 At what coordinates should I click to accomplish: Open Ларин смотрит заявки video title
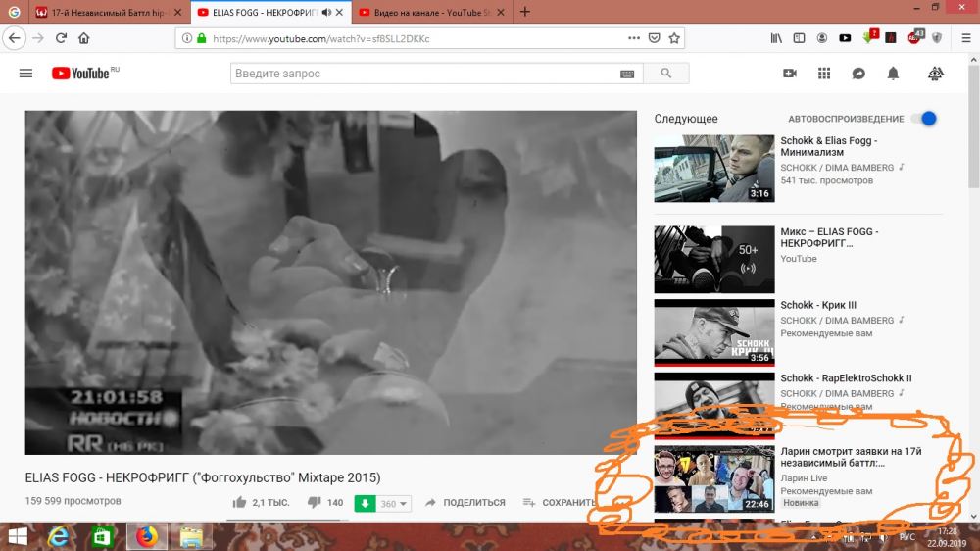[851, 457]
